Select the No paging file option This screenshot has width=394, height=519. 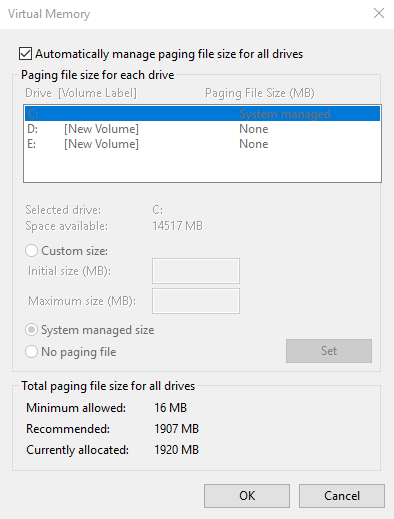coord(31,352)
